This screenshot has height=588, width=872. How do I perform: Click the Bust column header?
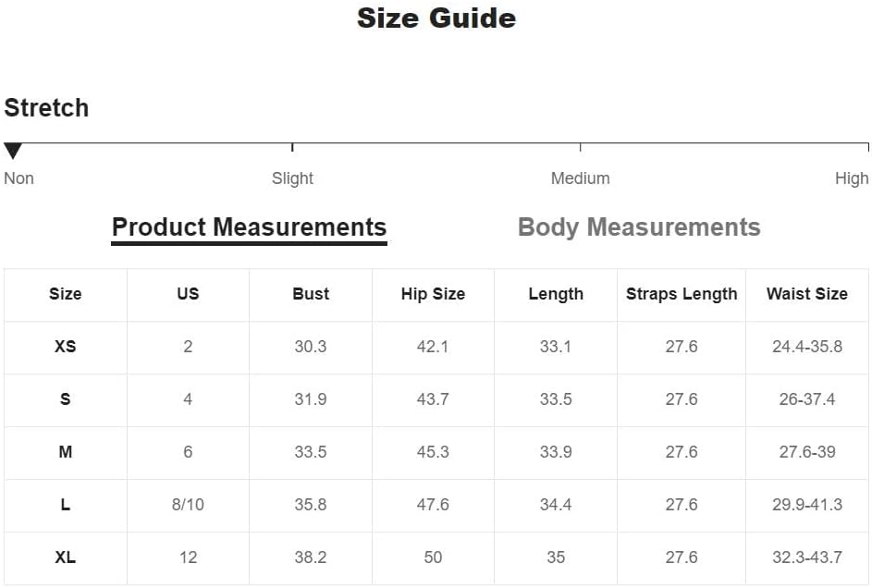click(311, 293)
